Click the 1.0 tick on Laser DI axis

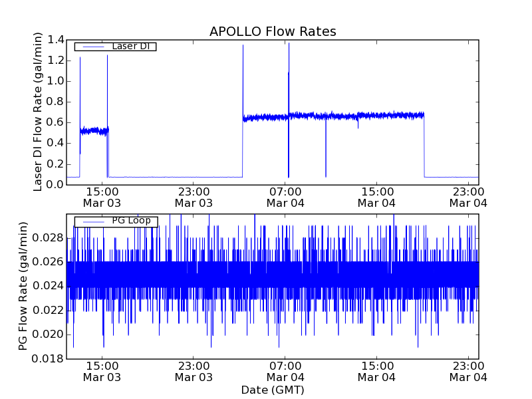56,81
